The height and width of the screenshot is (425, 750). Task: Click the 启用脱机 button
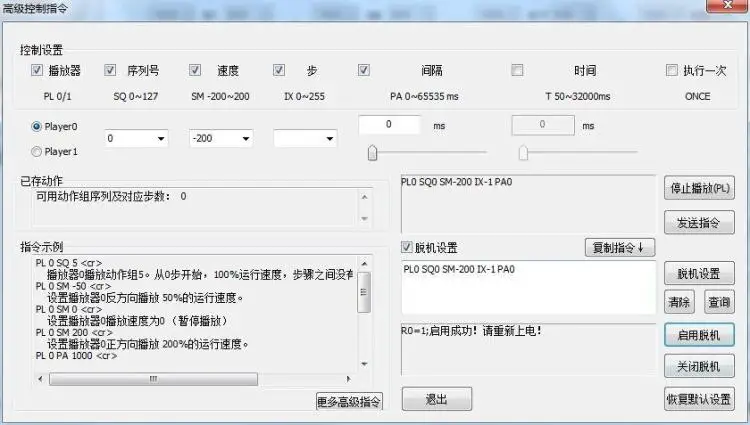699,335
